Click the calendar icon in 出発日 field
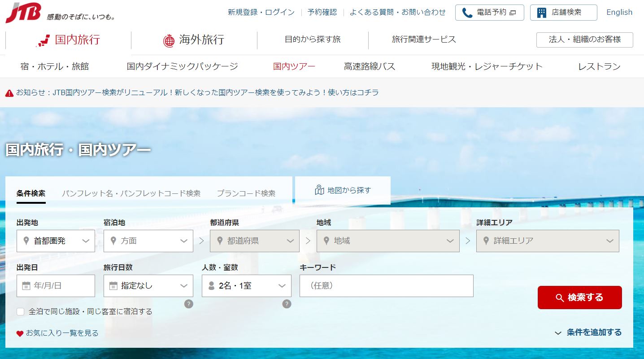 [x=26, y=285]
